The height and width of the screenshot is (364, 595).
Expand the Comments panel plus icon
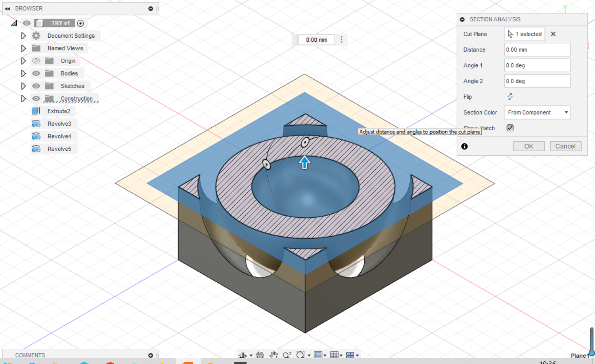[151, 355]
